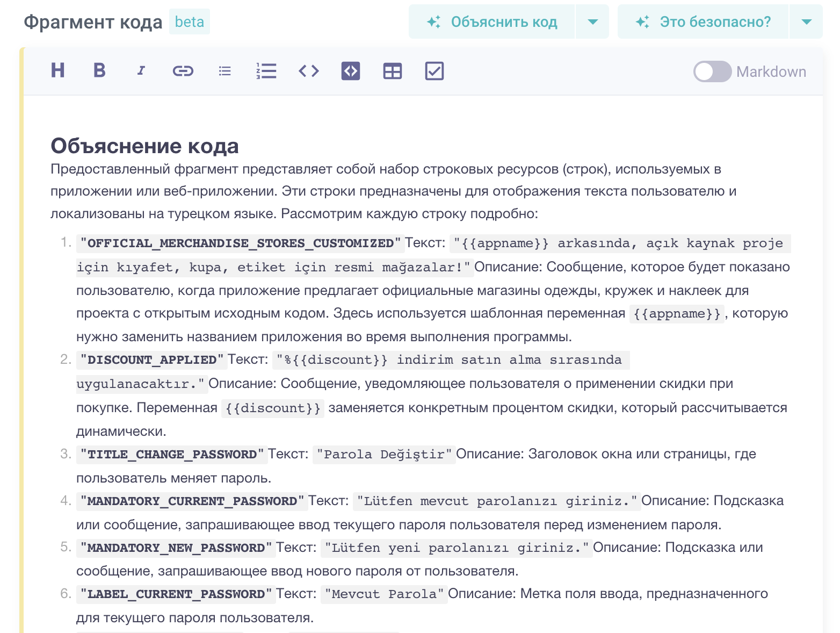This screenshot has width=840, height=633.
Task: Create a bulleted list
Action: pyautogui.click(x=225, y=71)
